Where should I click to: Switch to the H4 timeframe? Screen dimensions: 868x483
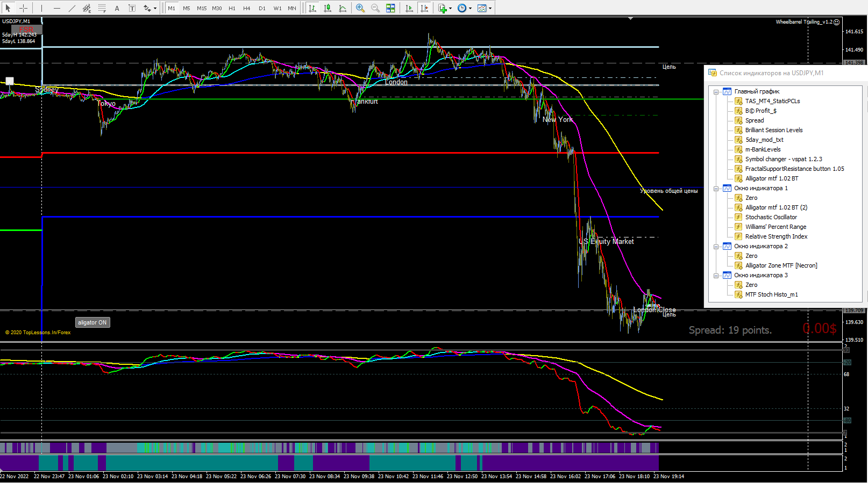coord(247,8)
